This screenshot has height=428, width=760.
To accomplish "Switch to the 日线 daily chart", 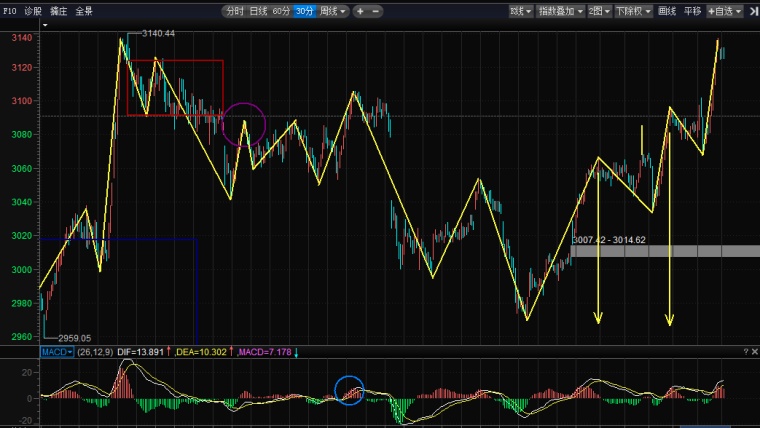I will 258,11.
